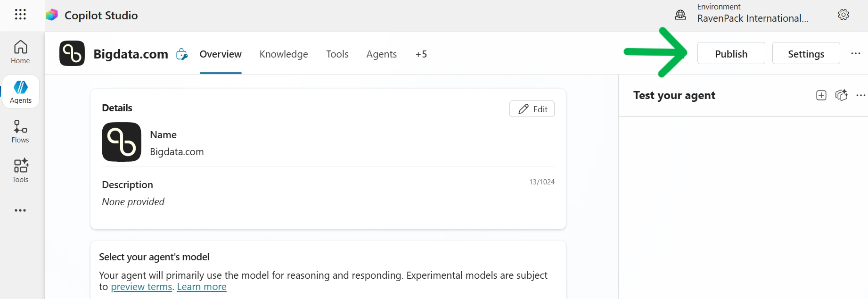This screenshot has width=868, height=299.
Task: Start a new test conversation plus icon
Action: tap(821, 95)
